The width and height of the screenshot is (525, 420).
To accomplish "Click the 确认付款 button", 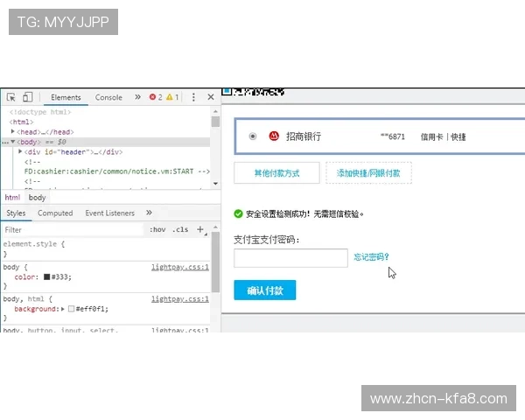I will (265, 290).
